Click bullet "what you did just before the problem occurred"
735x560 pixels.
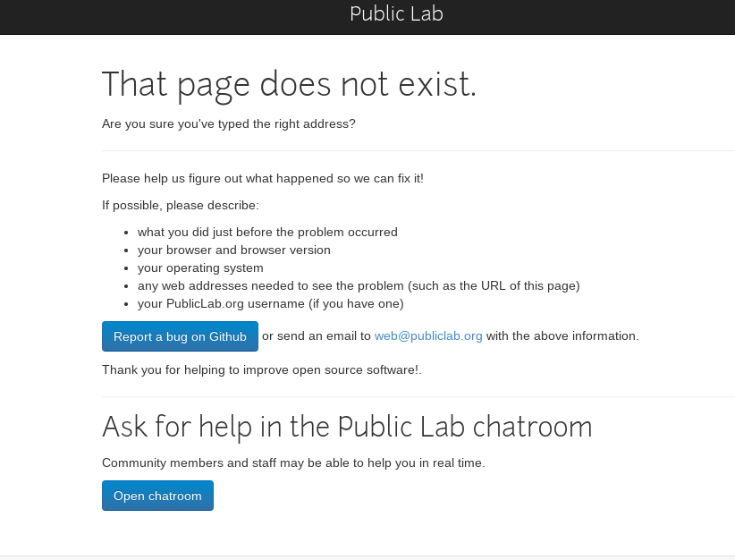click(x=267, y=233)
